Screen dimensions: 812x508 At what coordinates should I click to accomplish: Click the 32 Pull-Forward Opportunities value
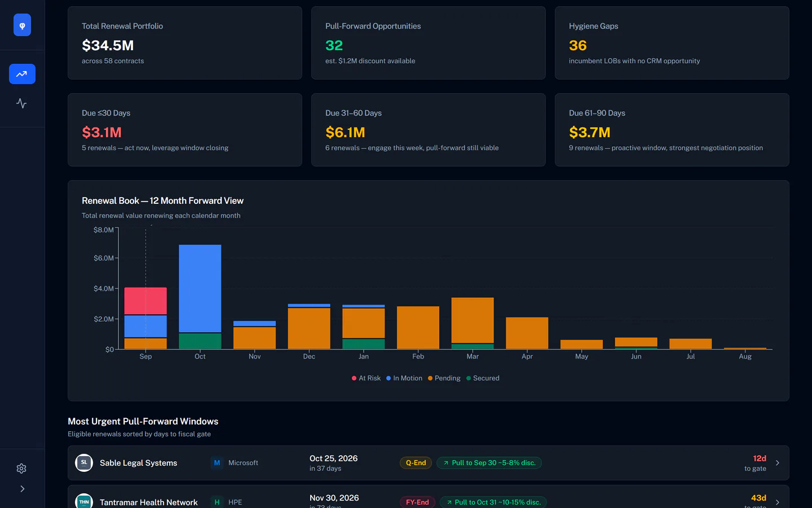pos(334,45)
